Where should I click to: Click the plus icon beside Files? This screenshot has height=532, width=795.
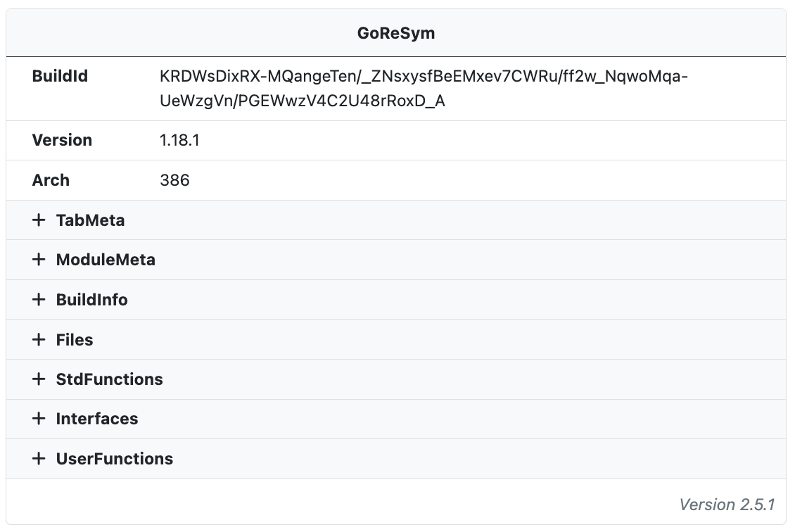point(39,339)
